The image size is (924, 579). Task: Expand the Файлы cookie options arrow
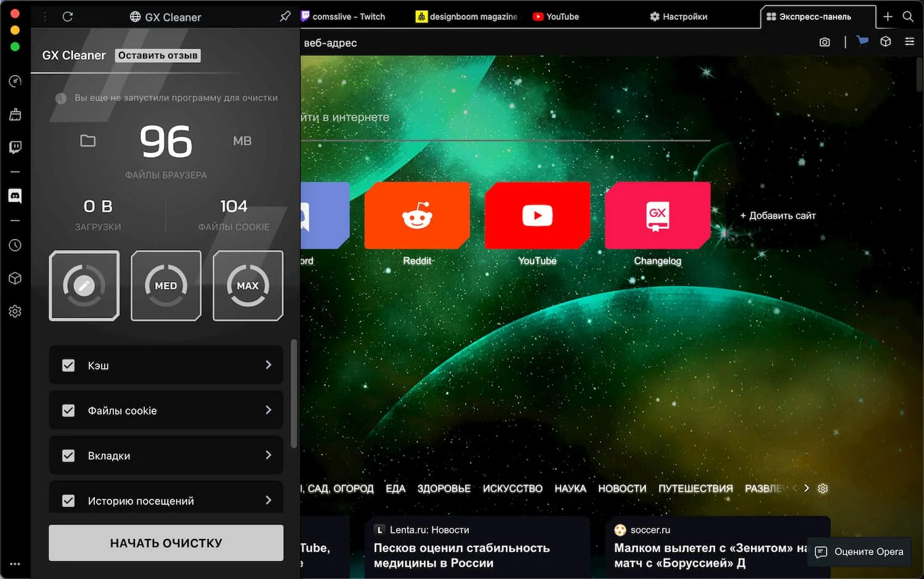click(268, 410)
